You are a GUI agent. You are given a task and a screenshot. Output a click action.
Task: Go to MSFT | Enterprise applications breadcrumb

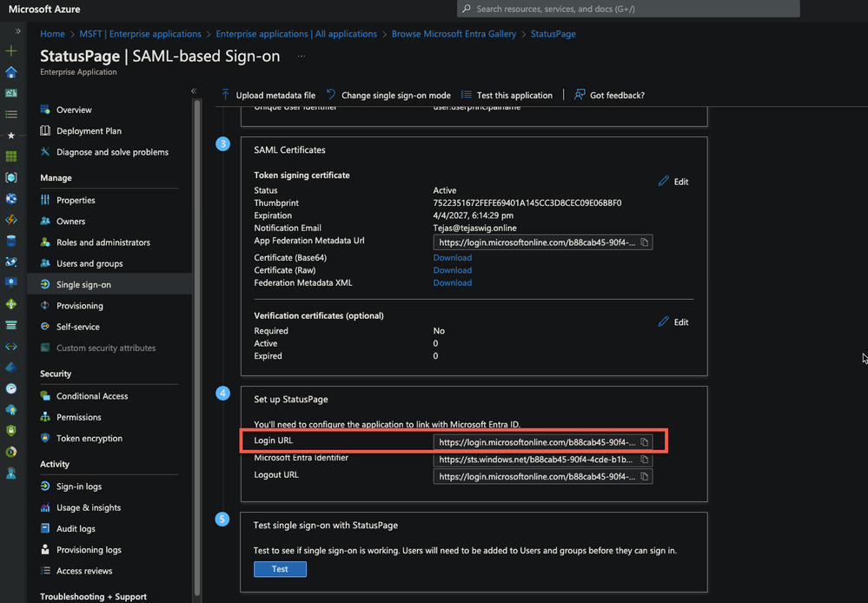click(140, 34)
